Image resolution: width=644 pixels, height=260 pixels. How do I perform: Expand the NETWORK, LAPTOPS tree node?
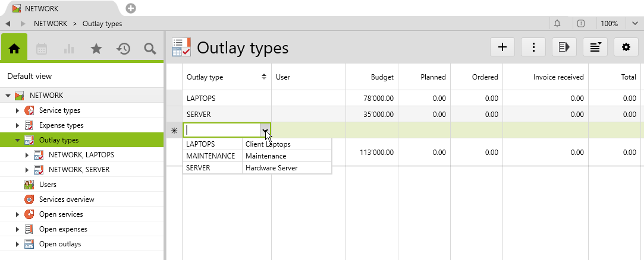[x=27, y=155]
